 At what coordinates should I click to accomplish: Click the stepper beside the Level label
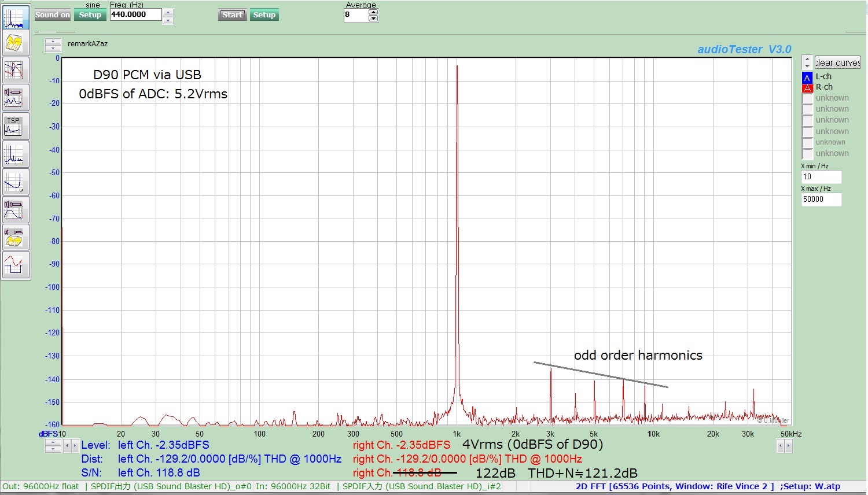click(53, 446)
